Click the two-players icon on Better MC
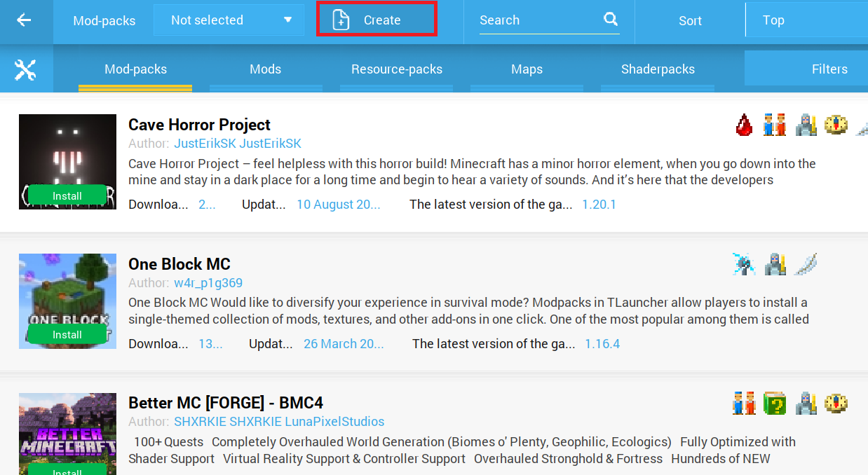The width and height of the screenshot is (868, 475). pos(744,403)
